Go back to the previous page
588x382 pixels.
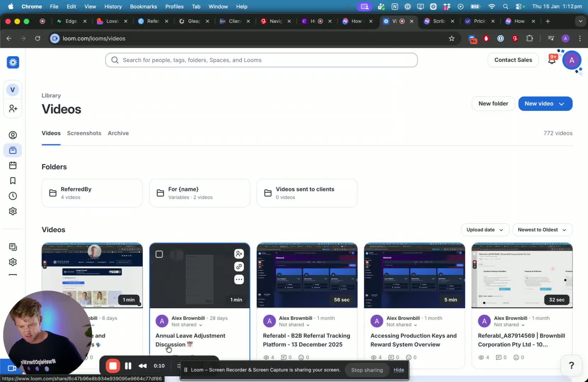click(x=9, y=38)
